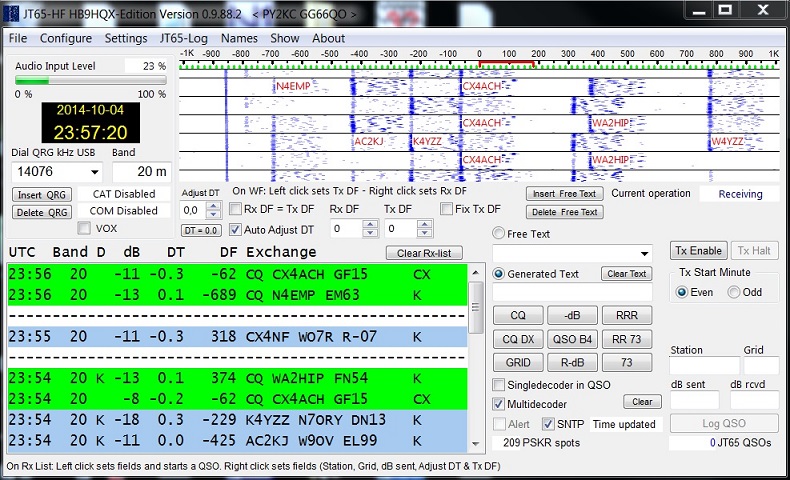Click the dB sent input field
This screenshot has width=790, height=480.
pyautogui.click(x=694, y=400)
